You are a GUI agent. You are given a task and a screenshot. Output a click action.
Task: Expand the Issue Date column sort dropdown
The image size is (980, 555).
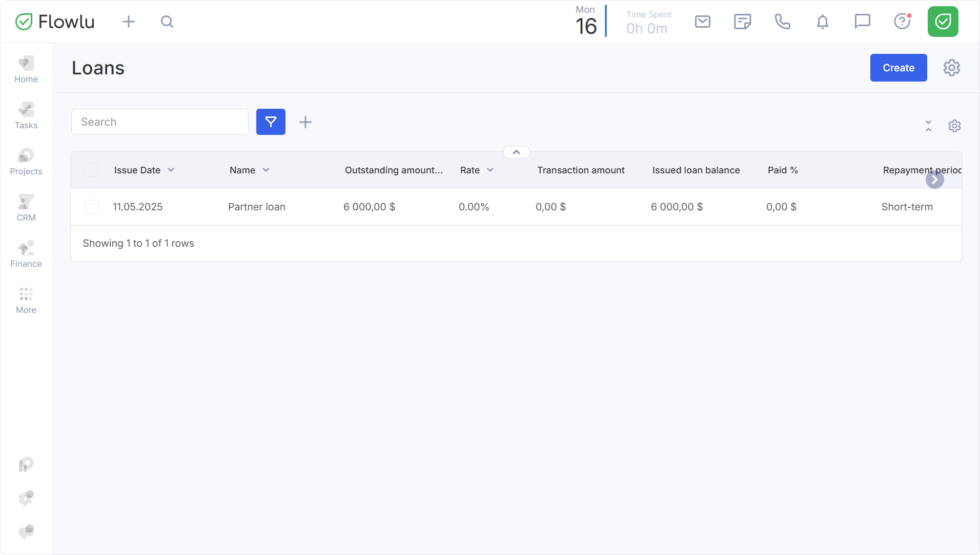click(171, 170)
